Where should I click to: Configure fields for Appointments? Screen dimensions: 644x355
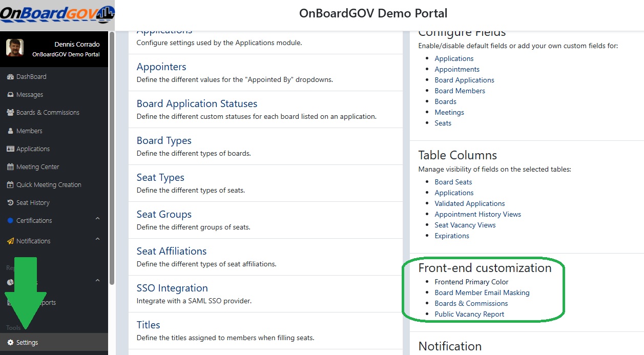click(x=457, y=69)
